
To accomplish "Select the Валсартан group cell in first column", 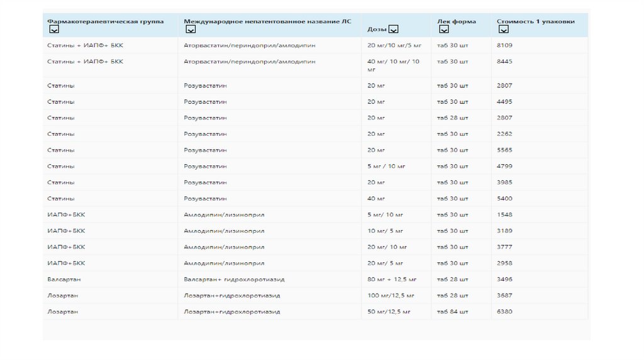I will [64, 279].
